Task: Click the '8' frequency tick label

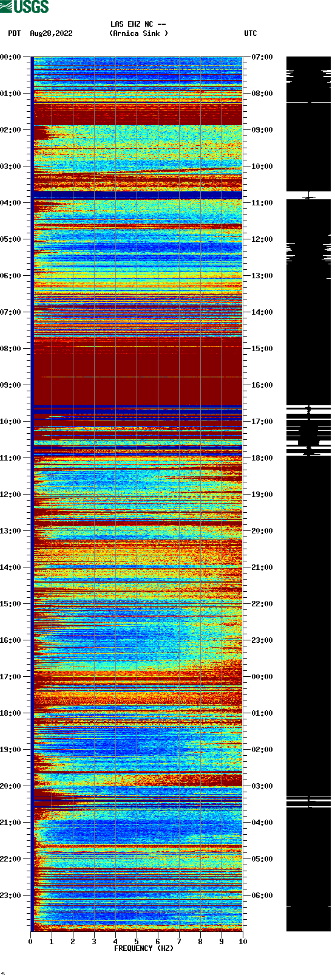Action: pyautogui.click(x=200, y=942)
